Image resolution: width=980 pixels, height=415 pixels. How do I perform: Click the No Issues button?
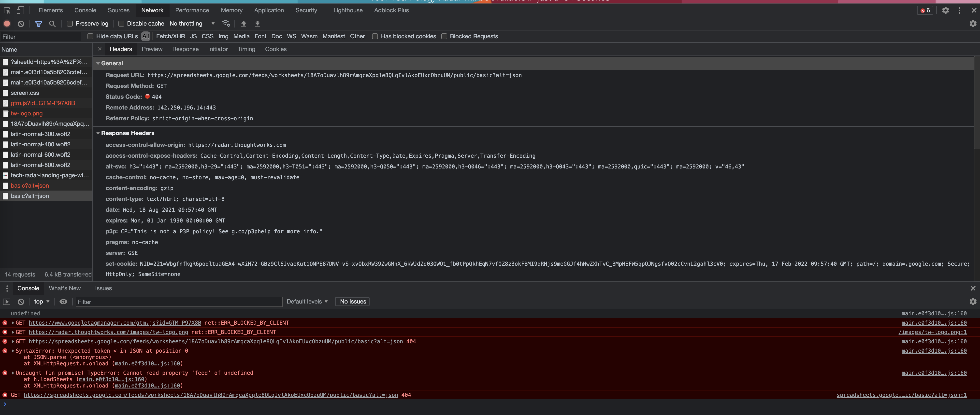pyautogui.click(x=352, y=301)
